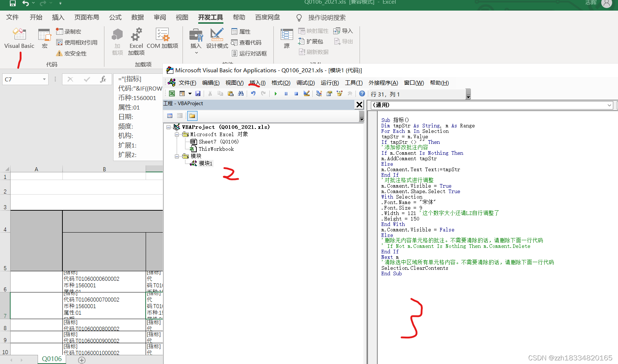Click paste icon in VBA toolbar
The height and width of the screenshot is (364, 618).
231,94
